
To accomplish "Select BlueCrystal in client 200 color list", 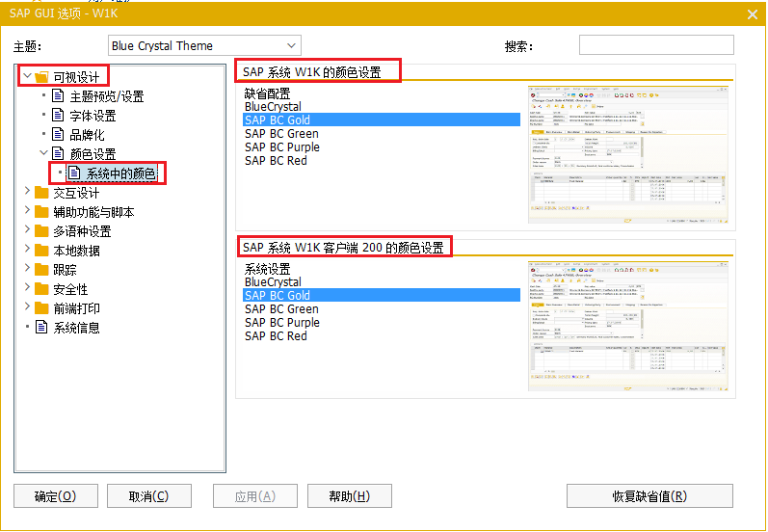I will 382,281.
